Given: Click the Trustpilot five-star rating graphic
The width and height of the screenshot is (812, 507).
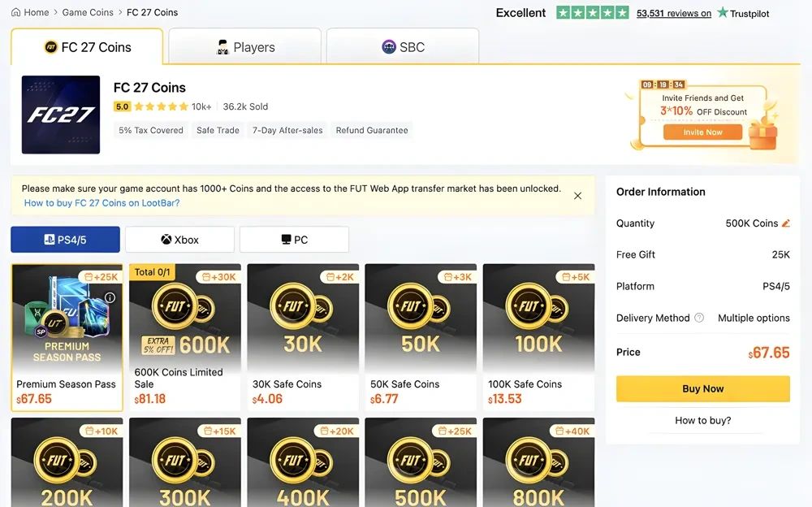Looking at the screenshot, I should (593, 13).
